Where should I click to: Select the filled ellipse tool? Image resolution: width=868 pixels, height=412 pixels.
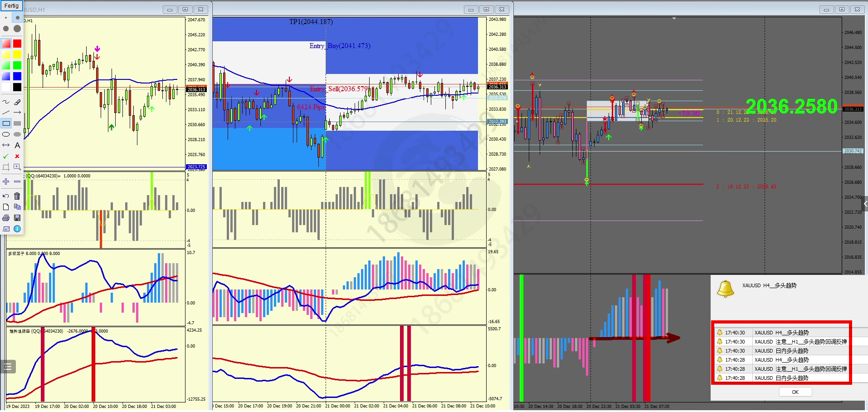pos(17,134)
